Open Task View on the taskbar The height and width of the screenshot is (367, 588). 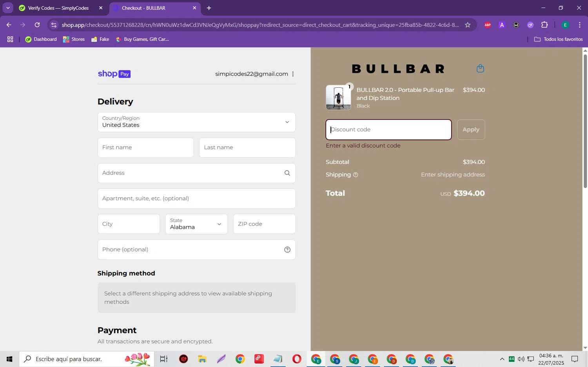pyautogui.click(x=163, y=359)
